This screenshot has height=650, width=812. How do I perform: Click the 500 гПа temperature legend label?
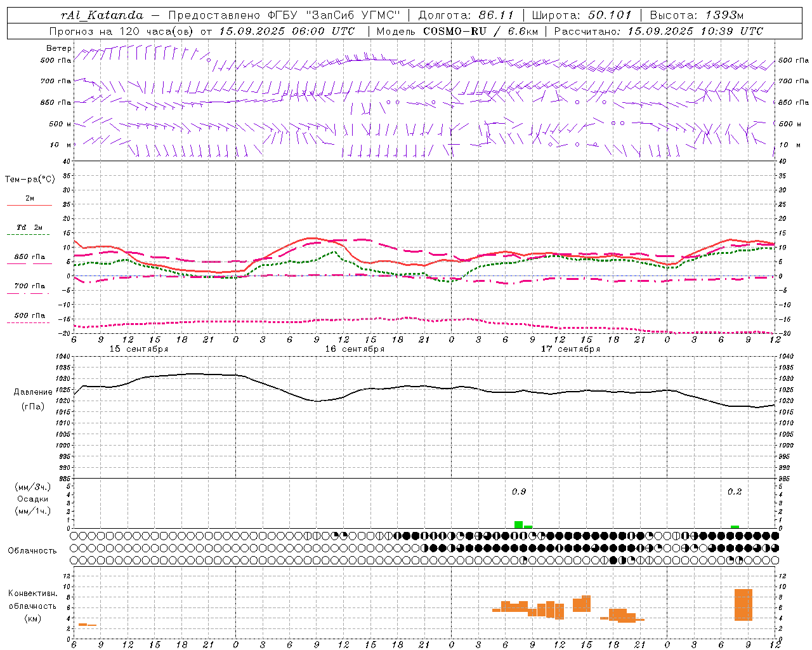pyautogui.click(x=29, y=315)
